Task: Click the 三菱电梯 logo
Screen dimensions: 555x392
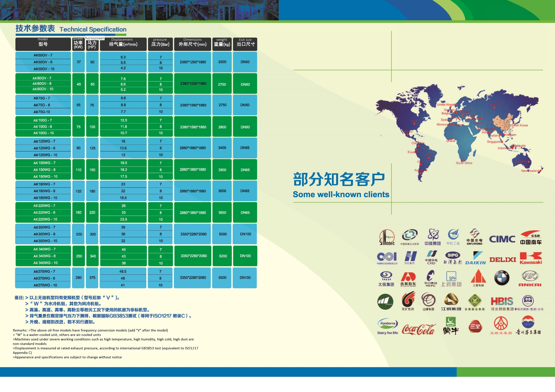Action: (x=478, y=278)
